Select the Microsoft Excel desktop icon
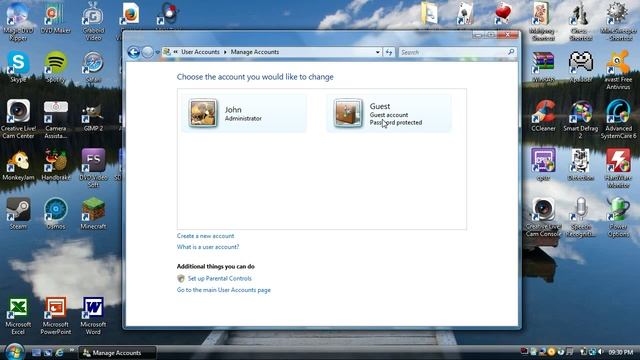Image resolution: width=640 pixels, height=360 pixels. [18, 316]
